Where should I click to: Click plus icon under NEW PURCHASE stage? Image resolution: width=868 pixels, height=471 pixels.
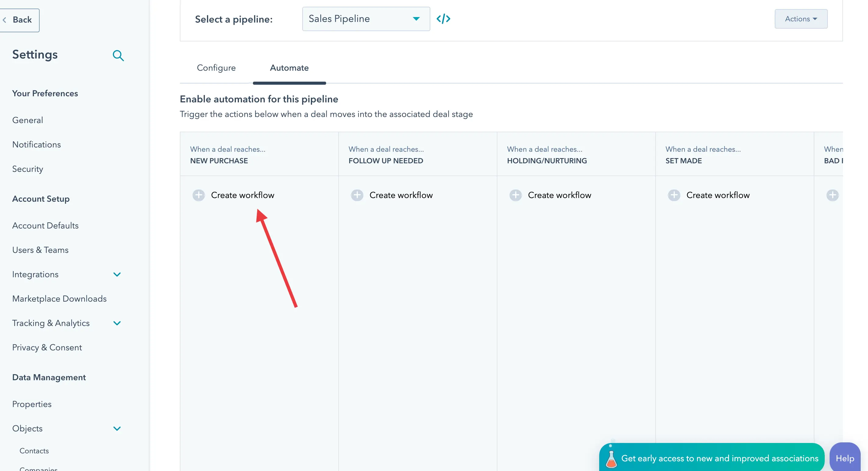(198, 195)
